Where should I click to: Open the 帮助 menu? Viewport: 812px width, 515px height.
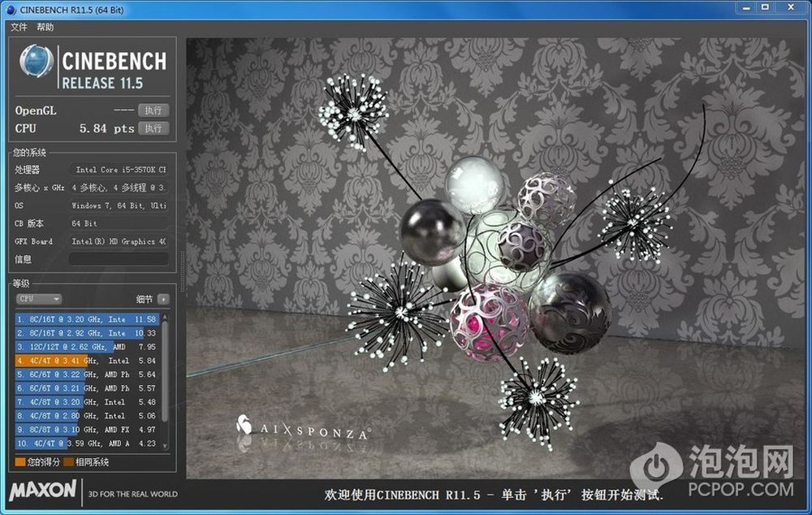coord(45,27)
